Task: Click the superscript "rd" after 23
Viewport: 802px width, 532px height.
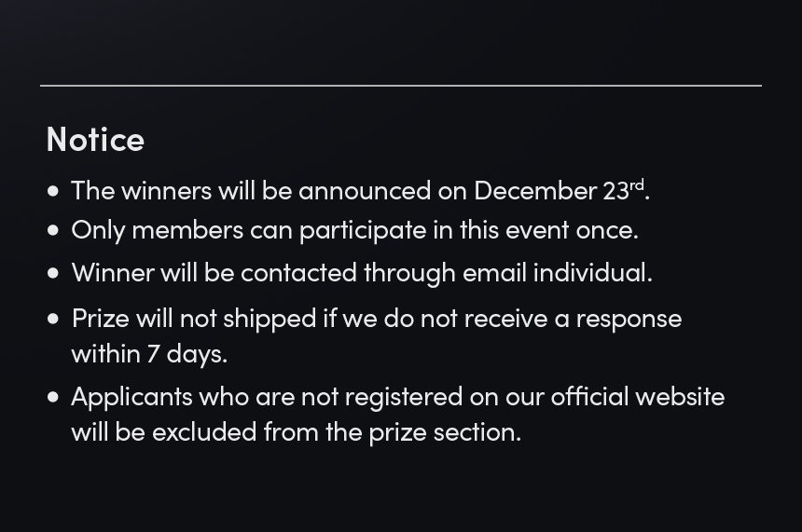Action: [637, 185]
